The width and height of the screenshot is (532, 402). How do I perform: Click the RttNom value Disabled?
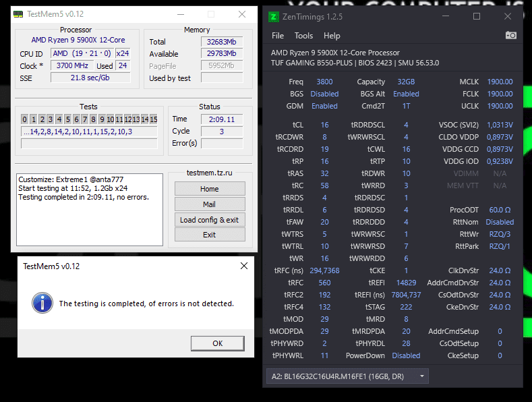[x=500, y=222]
